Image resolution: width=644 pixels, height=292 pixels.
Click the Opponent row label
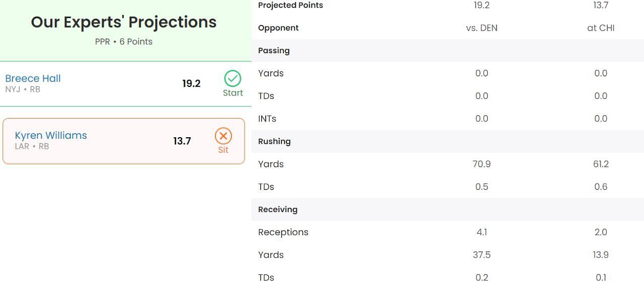[278, 28]
